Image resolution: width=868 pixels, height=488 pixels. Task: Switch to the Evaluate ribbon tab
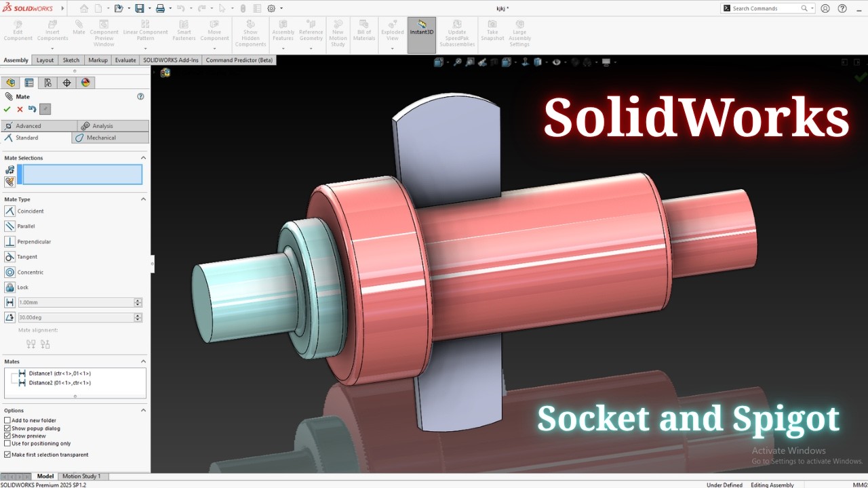click(x=125, y=60)
